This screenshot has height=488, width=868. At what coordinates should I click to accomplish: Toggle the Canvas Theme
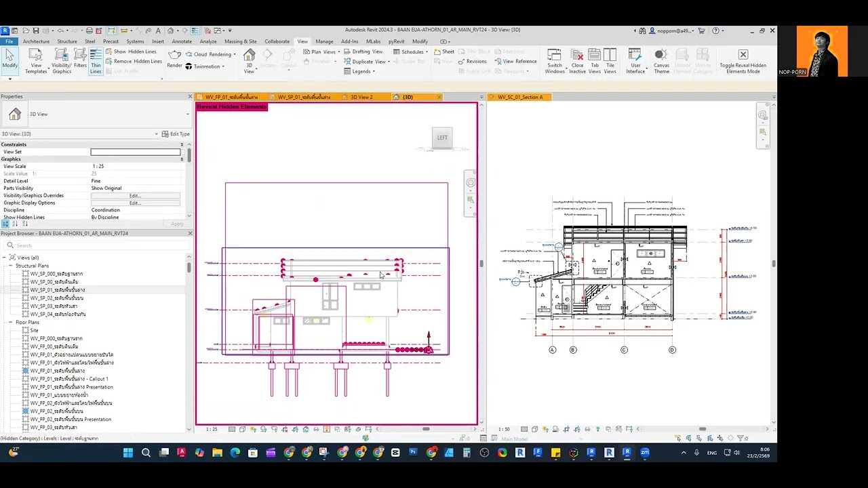coord(661,61)
